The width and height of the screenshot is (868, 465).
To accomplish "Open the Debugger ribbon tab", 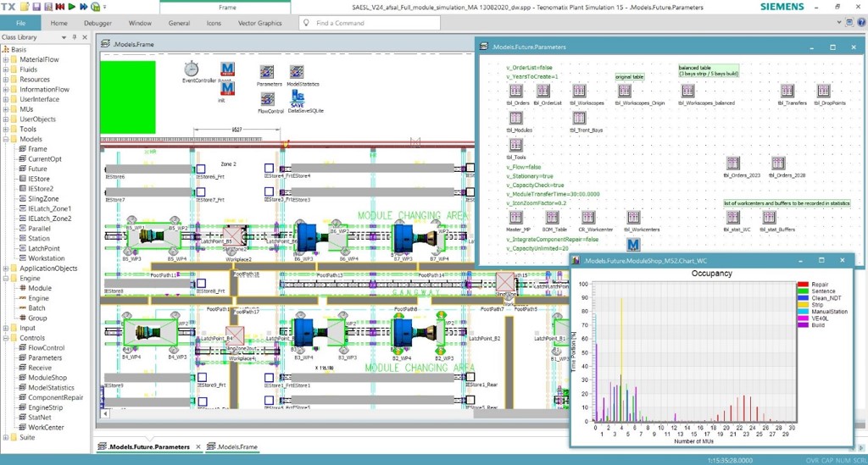I will [x=97, y=23].
